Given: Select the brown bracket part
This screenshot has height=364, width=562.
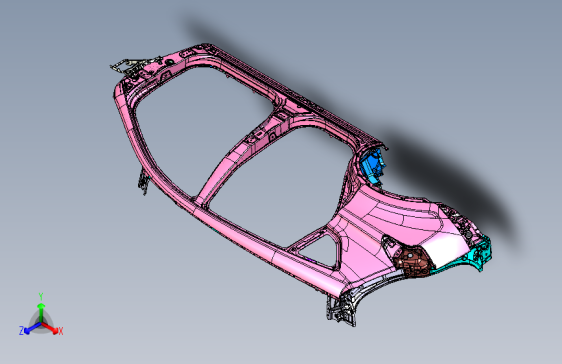Looking at the screenshot, I should 411,262.
